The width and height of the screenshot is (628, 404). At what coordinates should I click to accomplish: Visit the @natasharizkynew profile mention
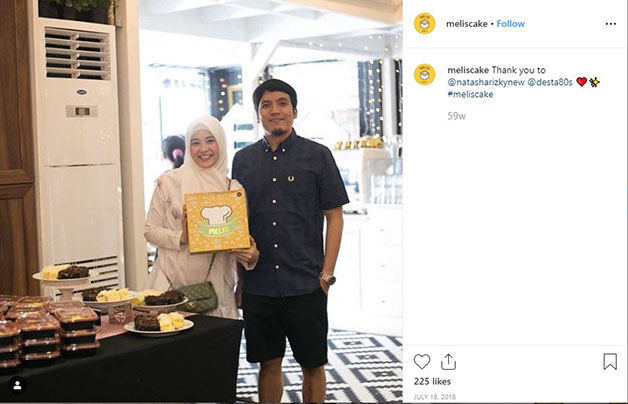[486, 82]
